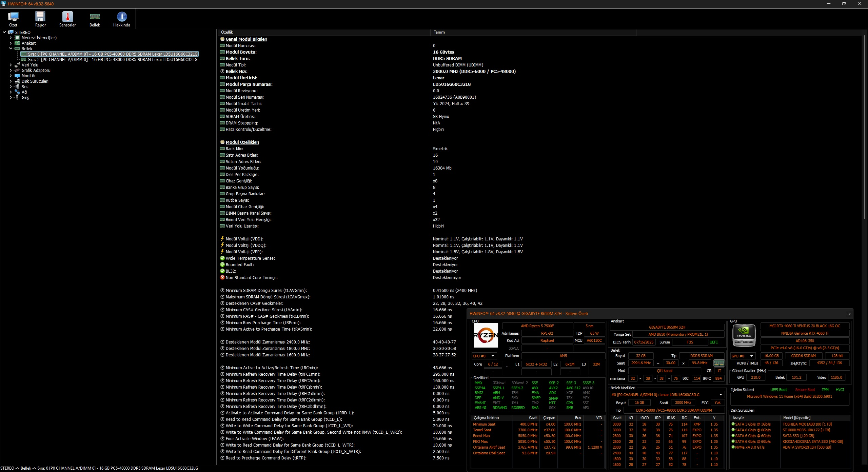Viewport: 868px width, 472px height.
Task: Click the HWiNFO app icon in title bar
Action: pos(4,4)
